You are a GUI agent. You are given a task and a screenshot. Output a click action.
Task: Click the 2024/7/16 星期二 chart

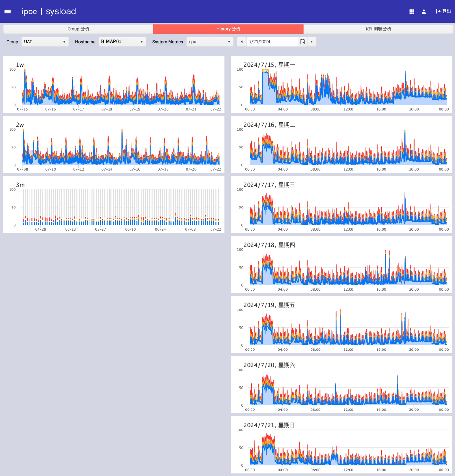(x=341, y=144)
